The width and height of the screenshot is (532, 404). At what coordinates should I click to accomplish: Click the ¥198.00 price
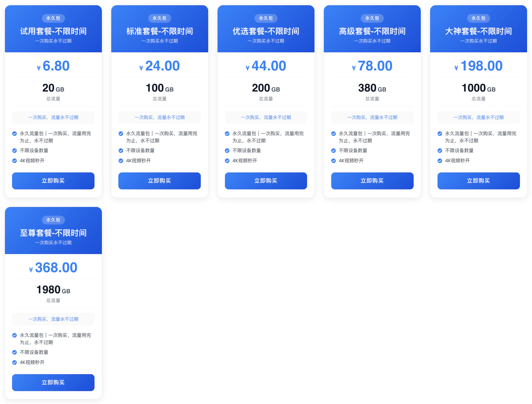pos(479,66)
